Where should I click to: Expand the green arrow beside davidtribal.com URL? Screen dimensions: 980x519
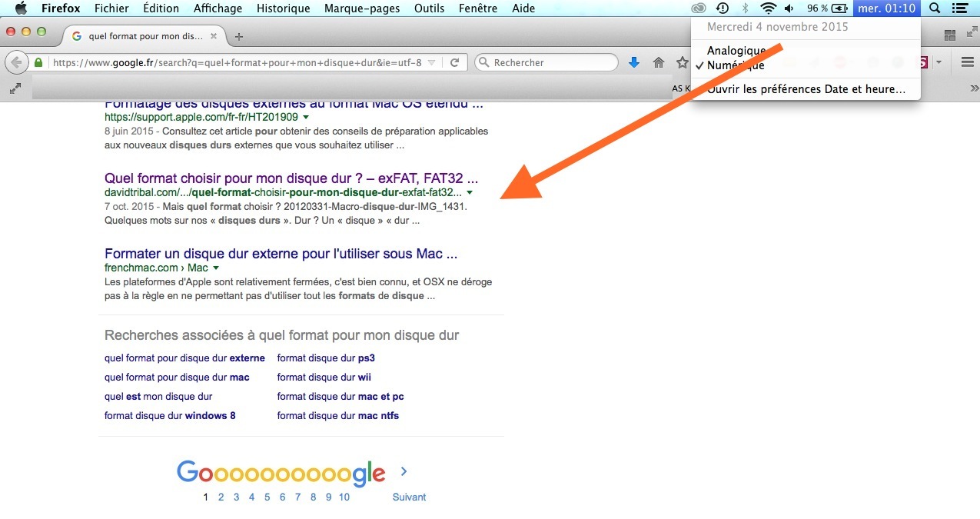pos(470,192)
